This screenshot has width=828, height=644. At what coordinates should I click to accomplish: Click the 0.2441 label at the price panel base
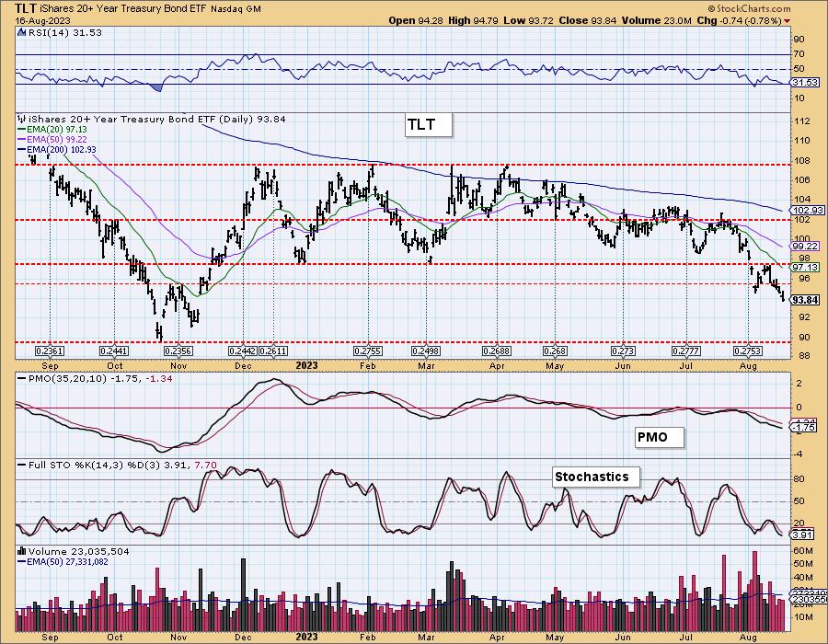(114, 351)
